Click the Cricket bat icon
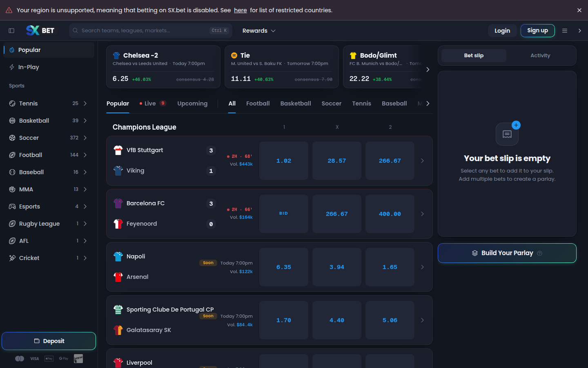This screenshot has width=588, height=368. [12, 258]
